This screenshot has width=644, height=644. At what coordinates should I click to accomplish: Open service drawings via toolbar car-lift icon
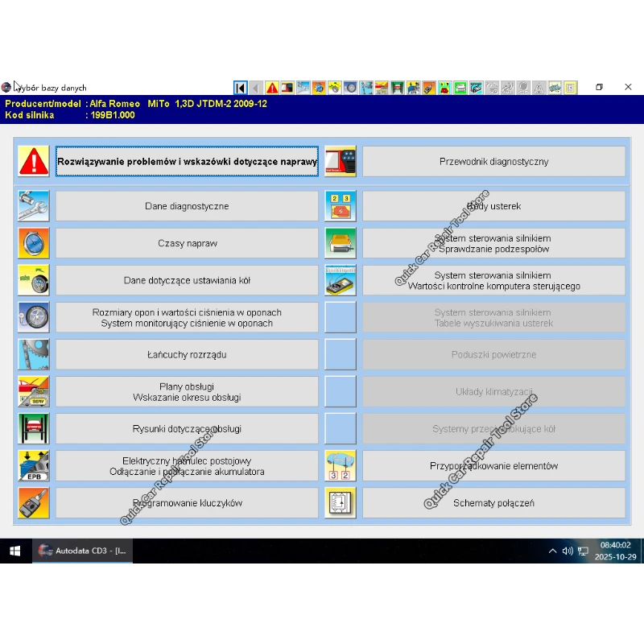(398, 88)
